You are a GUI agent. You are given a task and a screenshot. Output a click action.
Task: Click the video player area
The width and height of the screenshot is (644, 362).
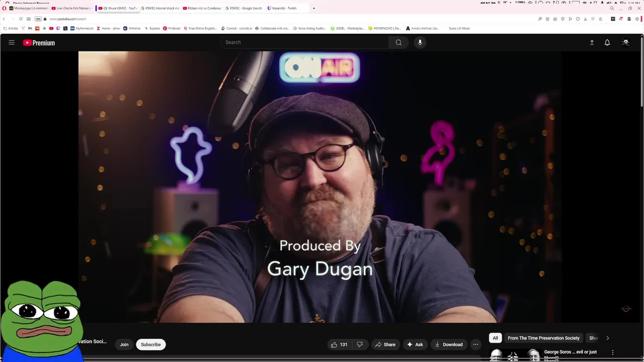coord(319,187)
